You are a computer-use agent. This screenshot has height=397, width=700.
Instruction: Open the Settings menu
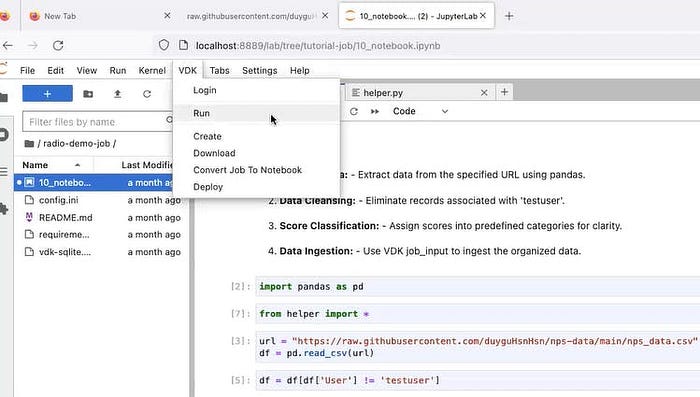259,71
